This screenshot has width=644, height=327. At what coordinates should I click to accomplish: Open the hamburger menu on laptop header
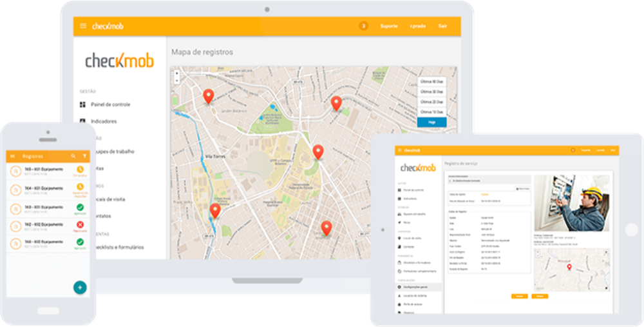[83, 26]
